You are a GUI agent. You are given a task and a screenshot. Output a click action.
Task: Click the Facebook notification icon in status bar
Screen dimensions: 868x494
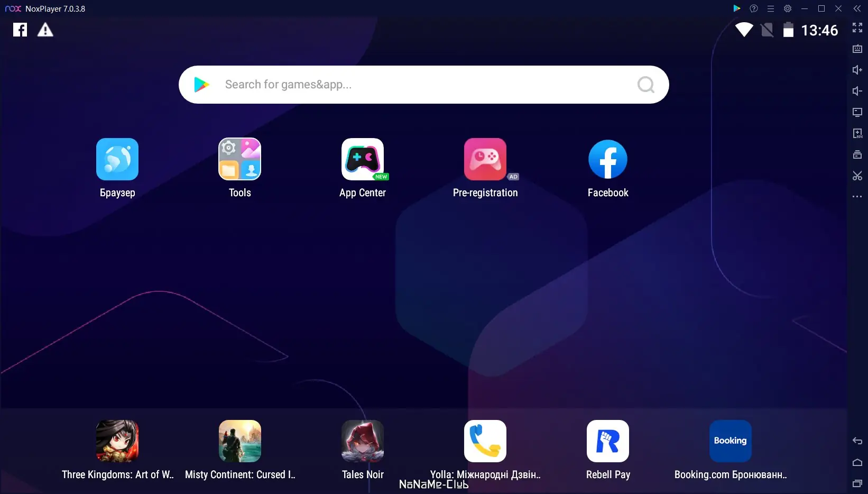click(x=20, y=30)
